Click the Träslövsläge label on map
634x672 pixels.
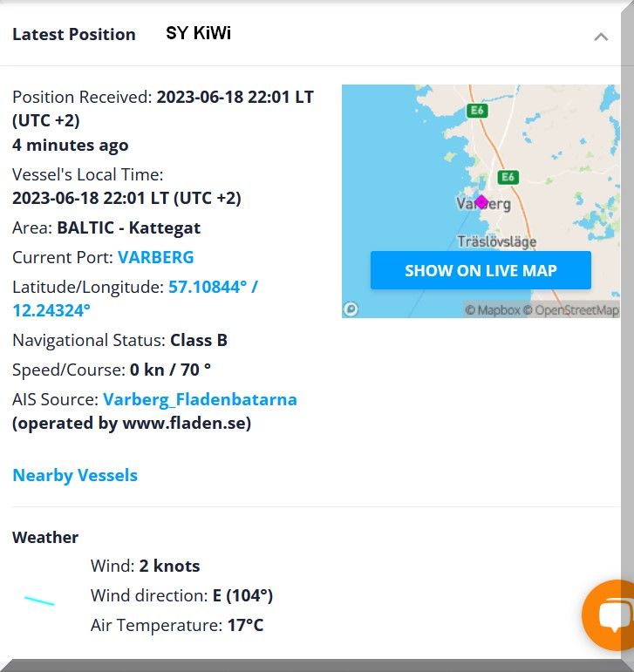[x=496, y=241]
